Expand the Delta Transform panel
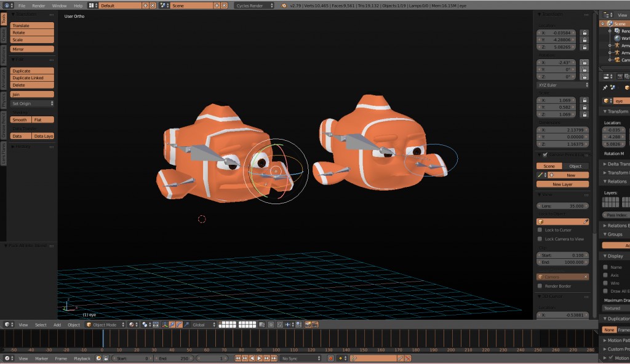This screenshot has width=630, height=364. pos(615,164)
